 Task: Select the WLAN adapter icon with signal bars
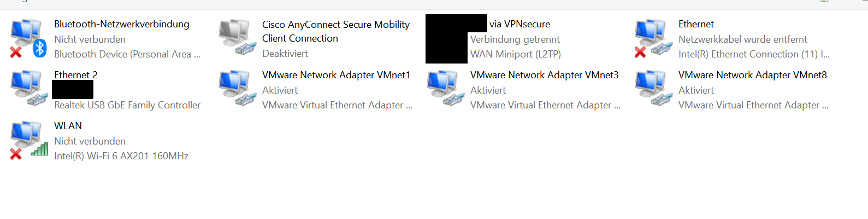click(28, 140)
